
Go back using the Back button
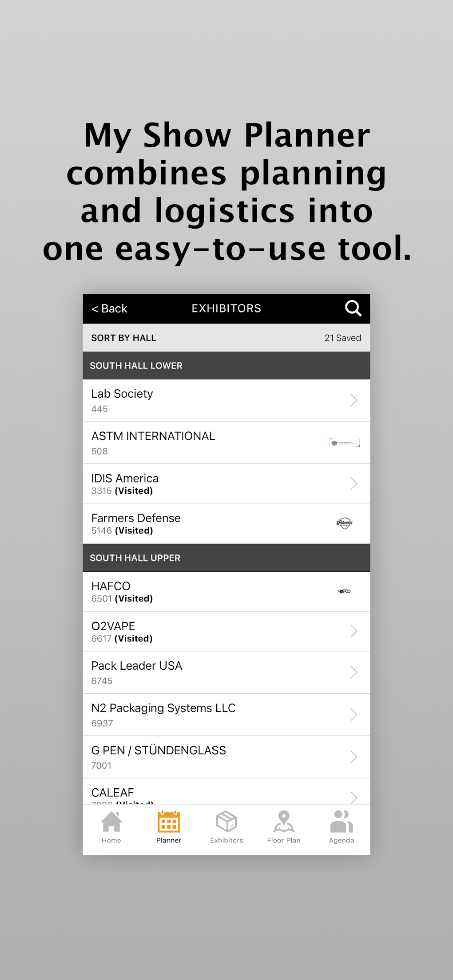tap(109, 308)
